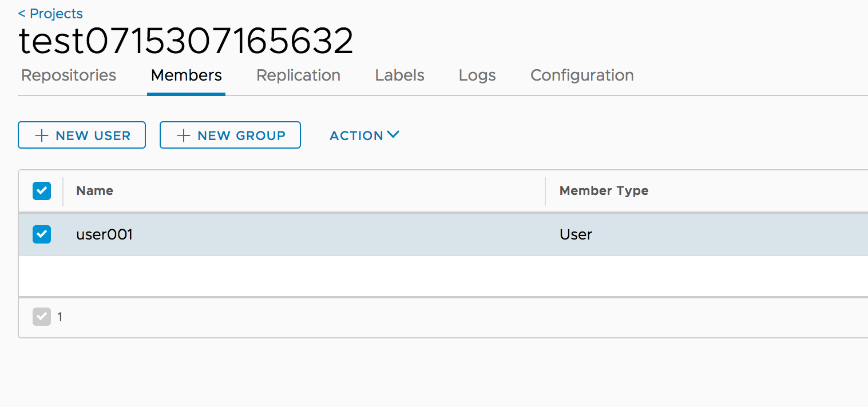Navigate back using the Projects link
The height and width of the screenshot is (407, 868).
pyautogui.click(x=56, y=13)
